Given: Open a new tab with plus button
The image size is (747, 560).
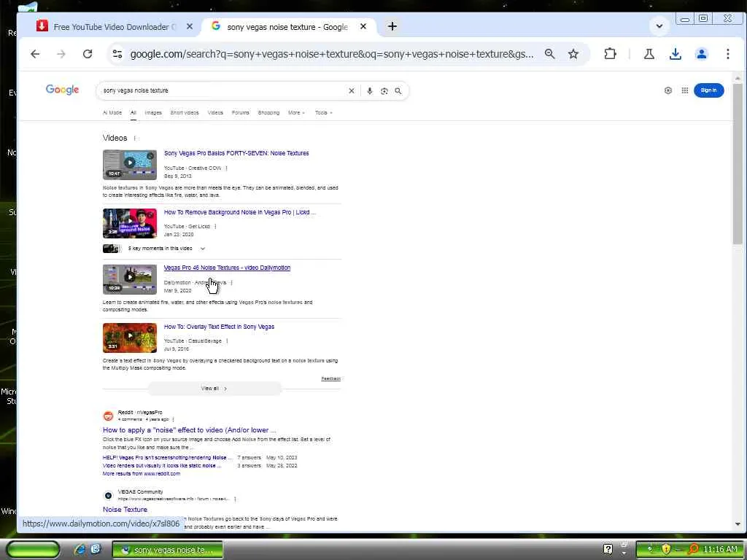Looking at the screenshot, I should point(392,27).
